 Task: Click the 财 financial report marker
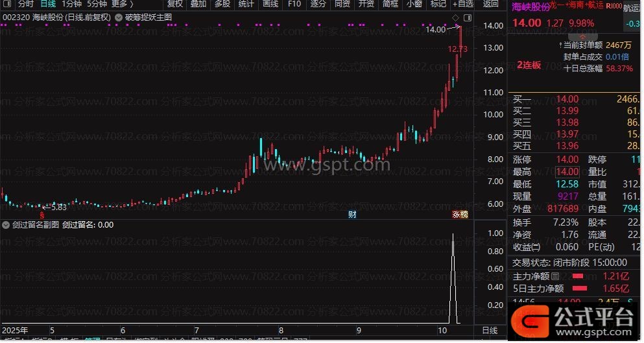click(x=352, y=214)
